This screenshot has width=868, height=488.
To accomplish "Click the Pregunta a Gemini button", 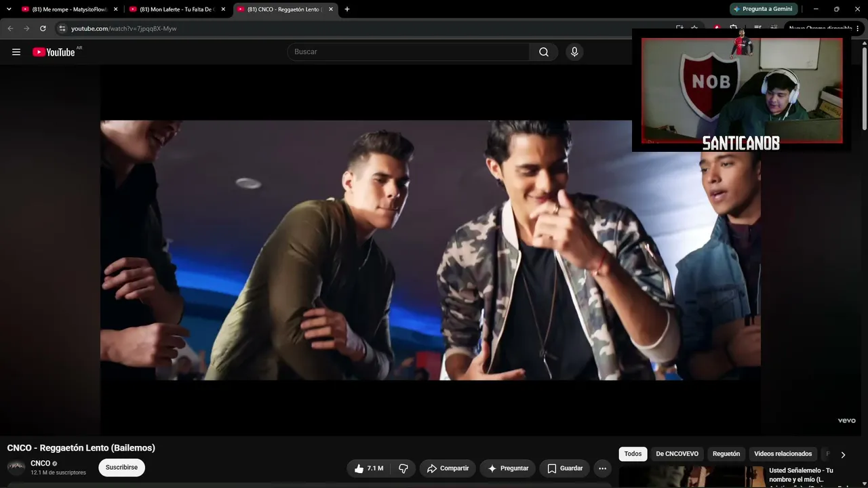I will (x=764, y=9).
